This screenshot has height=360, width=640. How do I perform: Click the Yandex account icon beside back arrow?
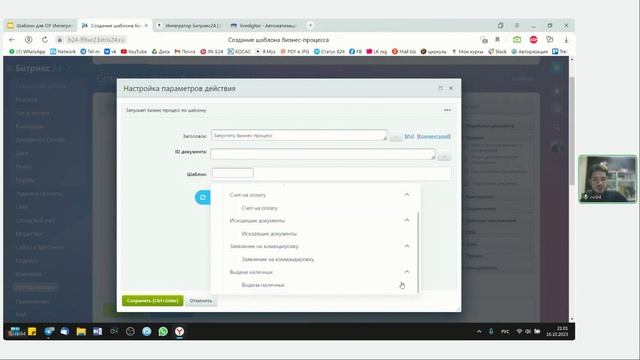29,40
